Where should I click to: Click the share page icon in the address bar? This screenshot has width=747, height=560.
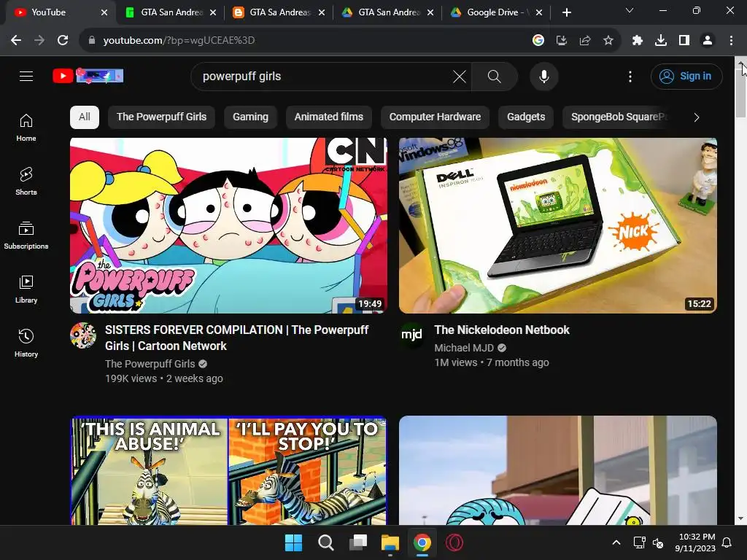click(585, 41)
